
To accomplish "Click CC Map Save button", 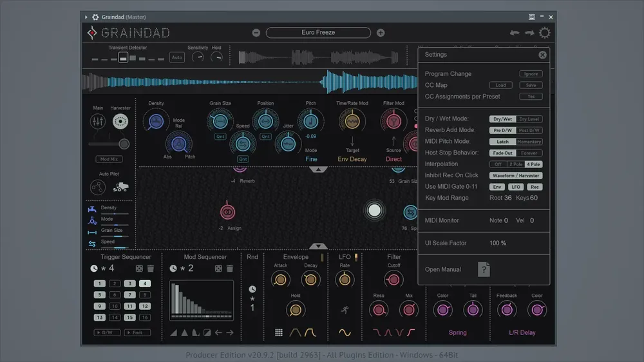I will [531, 85].
